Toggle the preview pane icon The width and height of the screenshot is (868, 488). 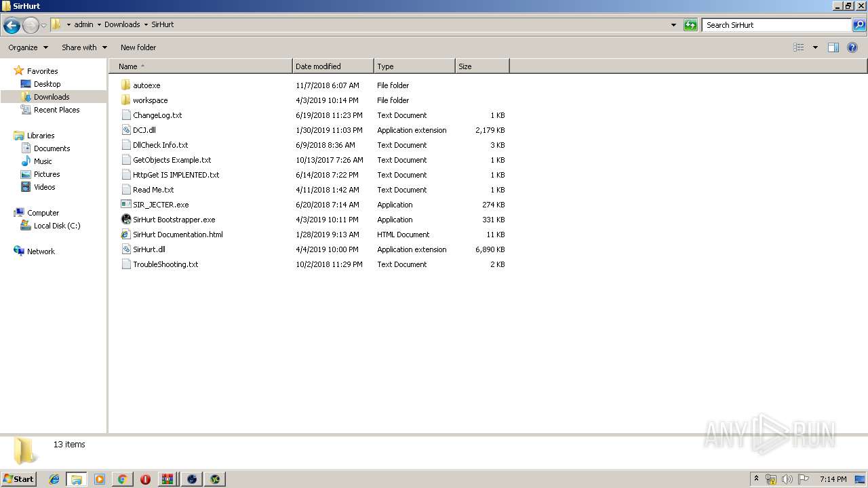click(x=833, y=47)
